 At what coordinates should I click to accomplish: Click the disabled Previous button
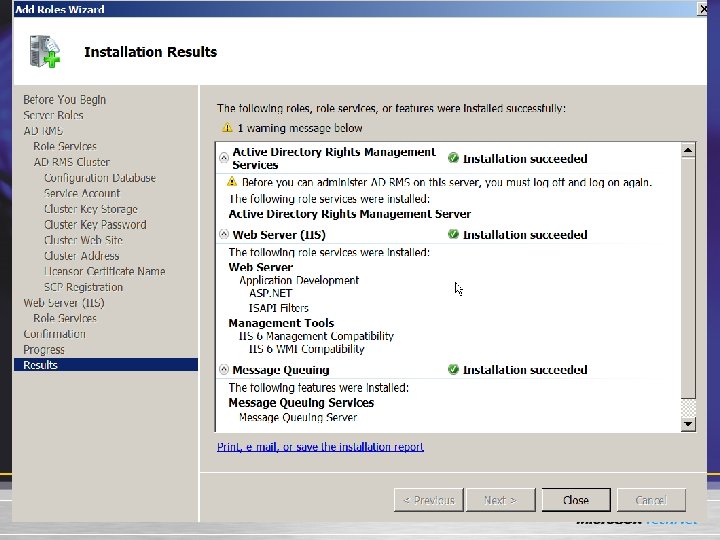[428, 500]
